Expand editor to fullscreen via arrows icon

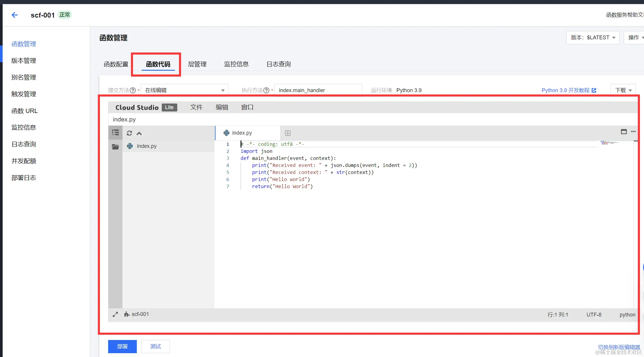click(x=115, y=314)
